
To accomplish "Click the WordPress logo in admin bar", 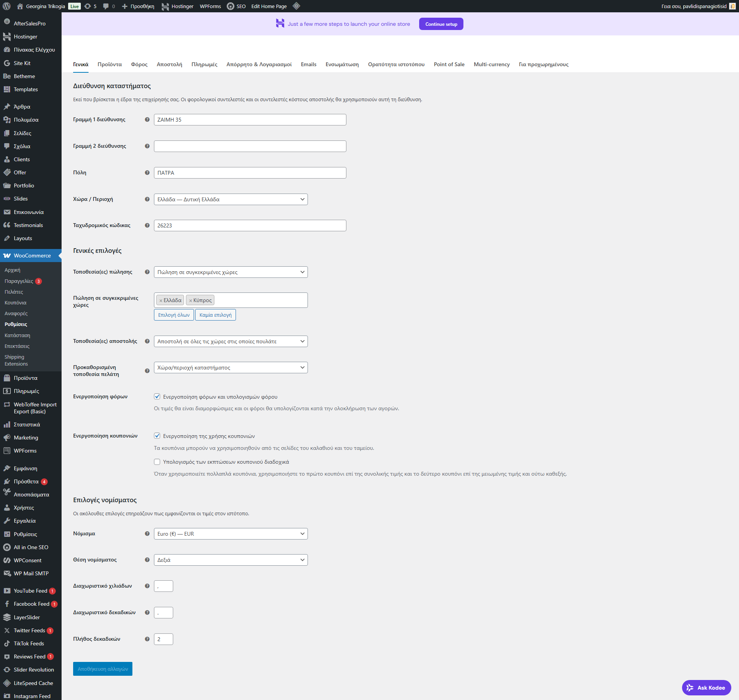I will click(x=7, y=6).
